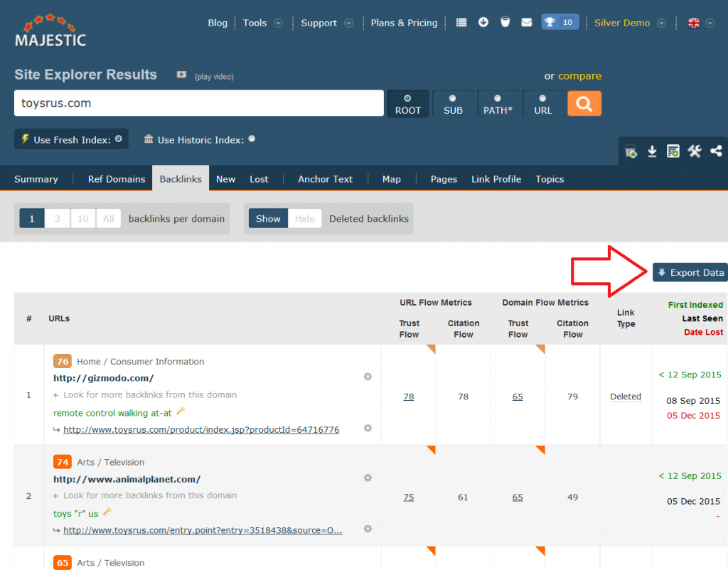Open the bucket icon in header
The image size is (728, 570).
click(x=505, y=22)
